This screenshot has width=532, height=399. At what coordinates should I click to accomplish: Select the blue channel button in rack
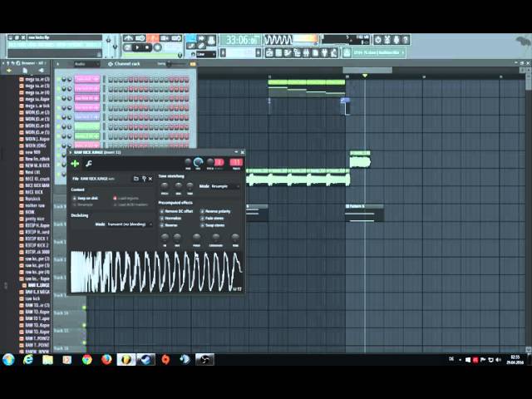86,117
